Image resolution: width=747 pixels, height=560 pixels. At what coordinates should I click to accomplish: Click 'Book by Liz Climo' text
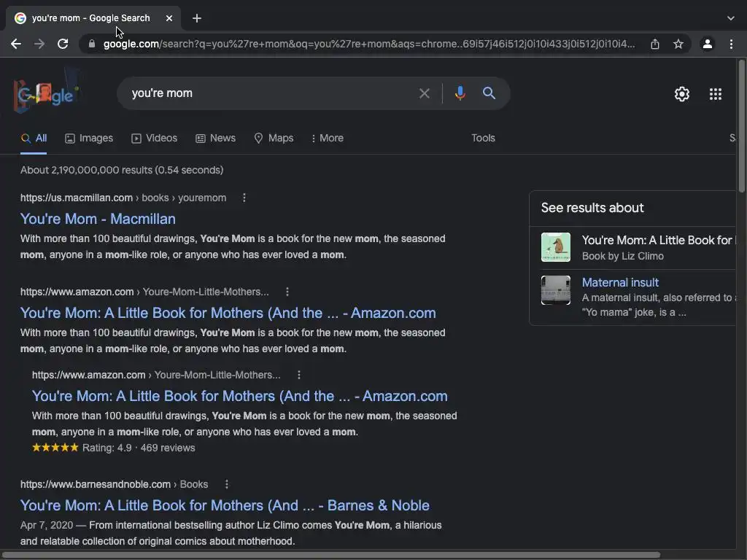point(623,256)
